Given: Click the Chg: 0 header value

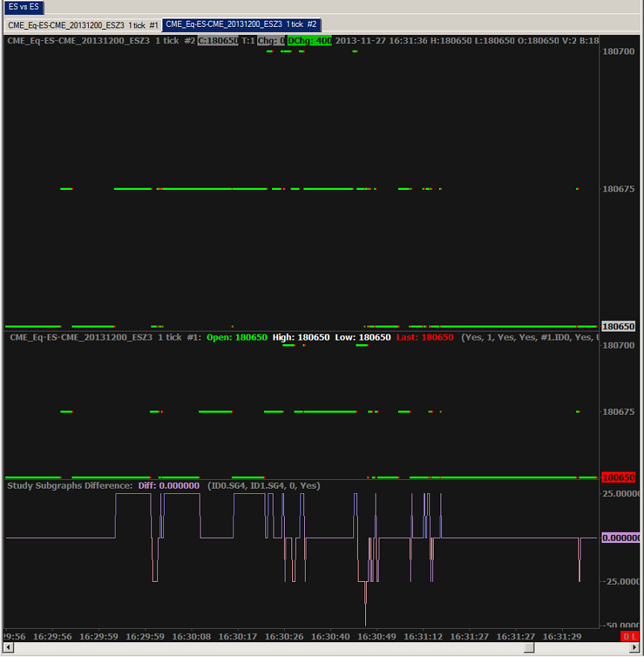Looking at the screenshot, I should tap(271, 41).
